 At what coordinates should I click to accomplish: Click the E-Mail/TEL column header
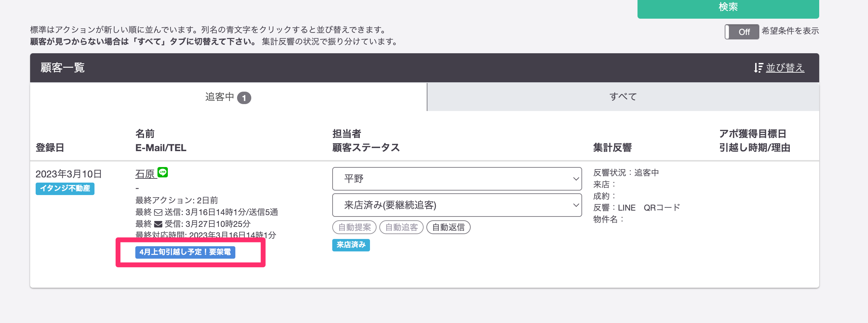click(x=161, y=148)
